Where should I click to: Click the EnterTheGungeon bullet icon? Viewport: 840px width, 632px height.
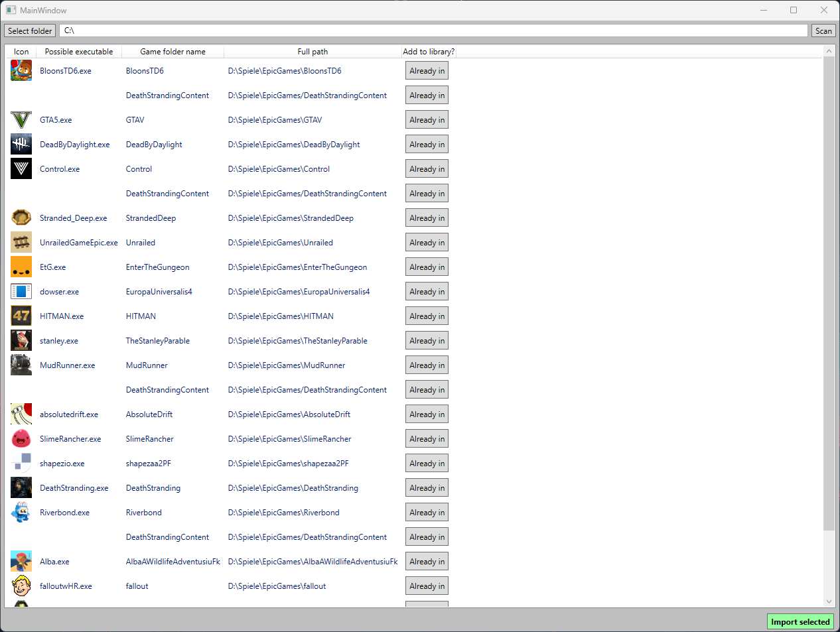(x=21, y=267)
